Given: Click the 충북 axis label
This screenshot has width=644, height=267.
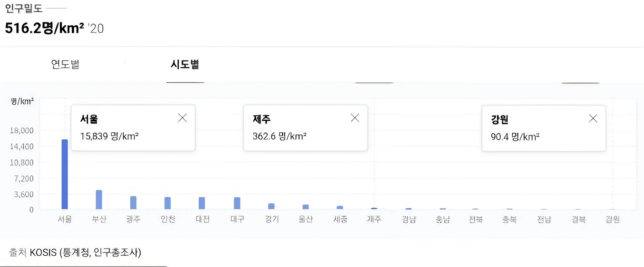Looking at the screenshot, I should tap(510, 220).
